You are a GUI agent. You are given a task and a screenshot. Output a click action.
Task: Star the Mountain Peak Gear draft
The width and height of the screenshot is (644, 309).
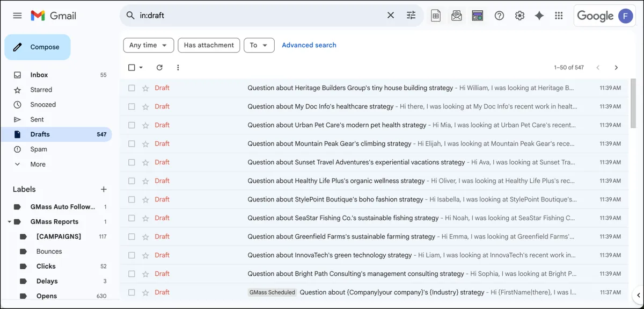point(145,144)
